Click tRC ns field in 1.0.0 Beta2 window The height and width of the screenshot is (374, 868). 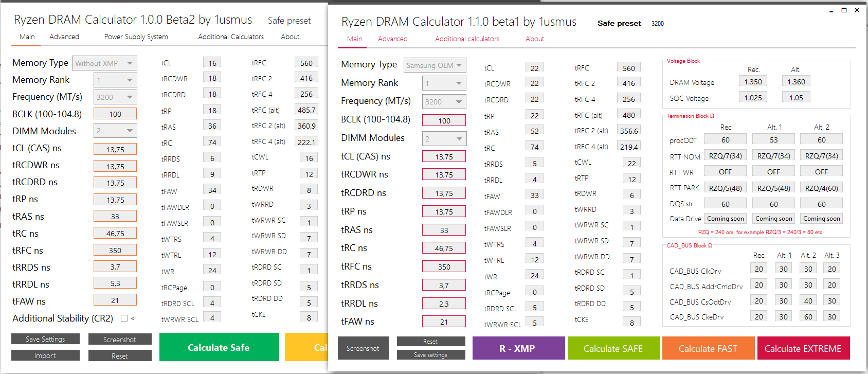coord(115,234)
